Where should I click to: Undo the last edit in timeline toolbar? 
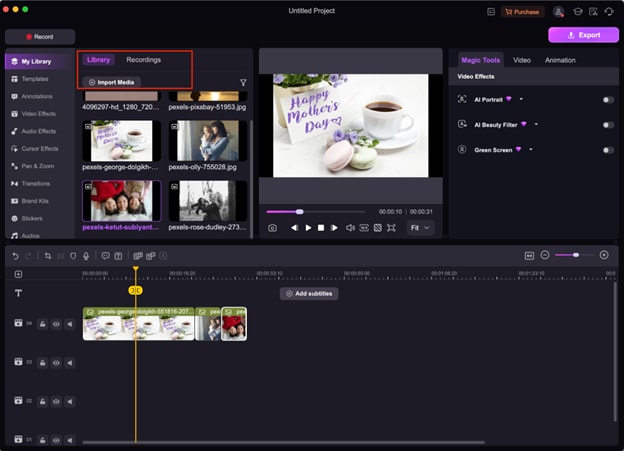click(15, 256)
